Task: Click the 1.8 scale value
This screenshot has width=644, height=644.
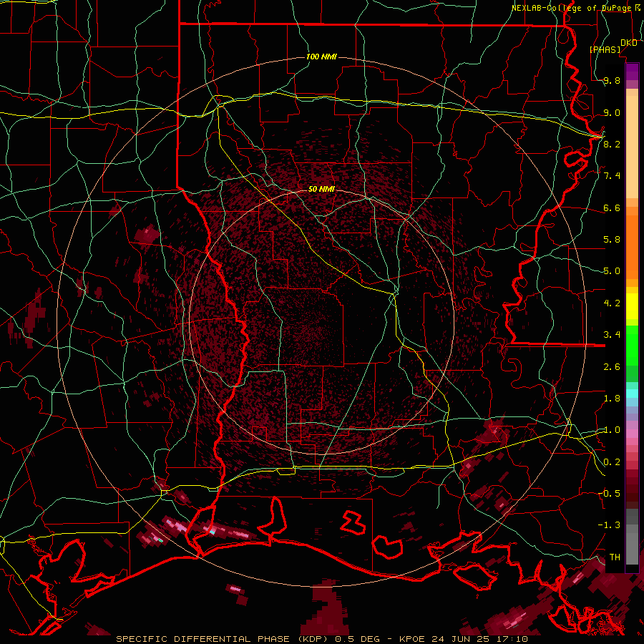Action: (x=612, y=399)
